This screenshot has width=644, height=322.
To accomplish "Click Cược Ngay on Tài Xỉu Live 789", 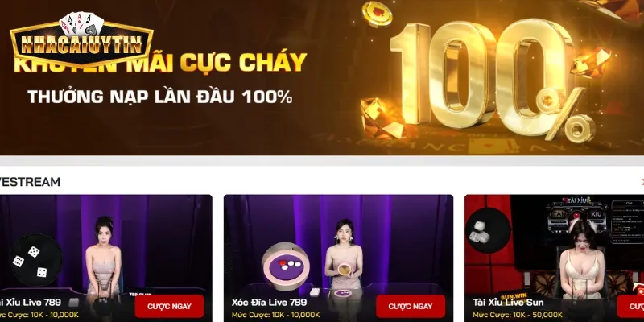I will click(169, 307).
